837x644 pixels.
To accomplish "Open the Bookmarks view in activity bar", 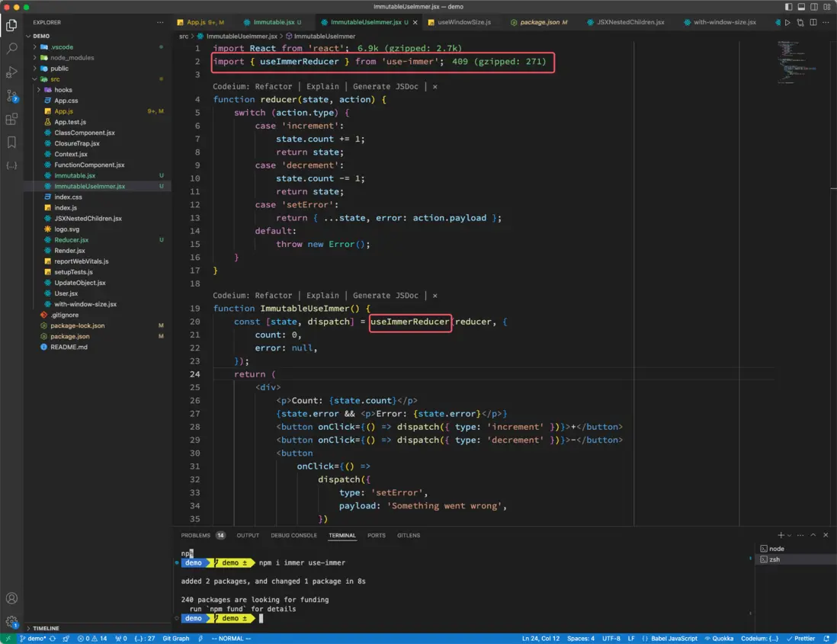I will 11,142.
